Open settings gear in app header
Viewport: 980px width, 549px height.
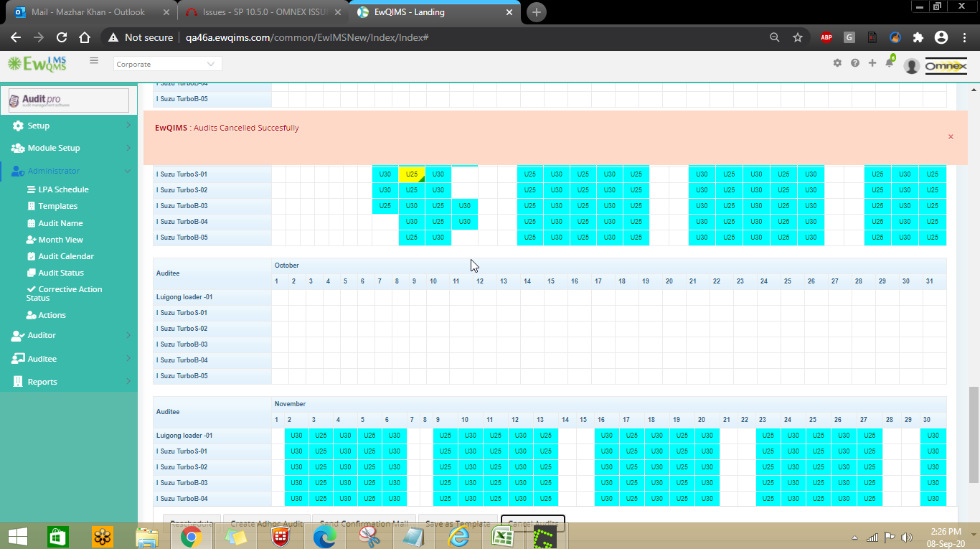(837, 63)
